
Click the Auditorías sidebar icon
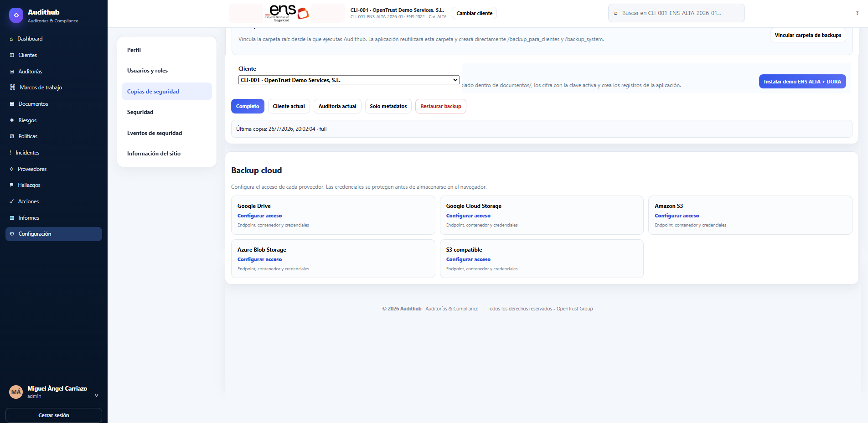12,72
